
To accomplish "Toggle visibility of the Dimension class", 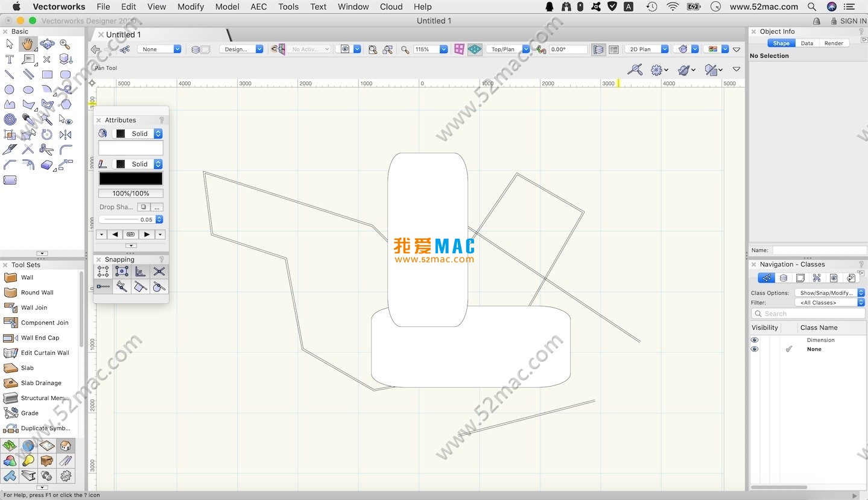I will point(754,340).
